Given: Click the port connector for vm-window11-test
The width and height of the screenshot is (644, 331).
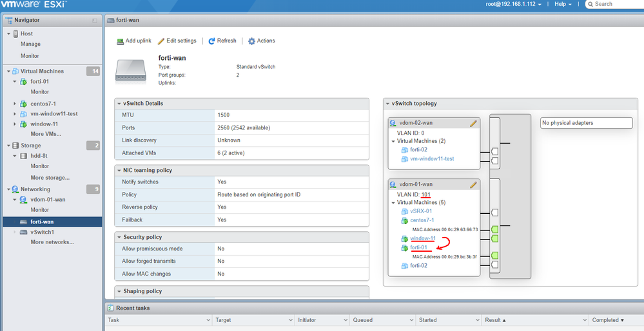Looking at the screenshot, I should 494,161.
